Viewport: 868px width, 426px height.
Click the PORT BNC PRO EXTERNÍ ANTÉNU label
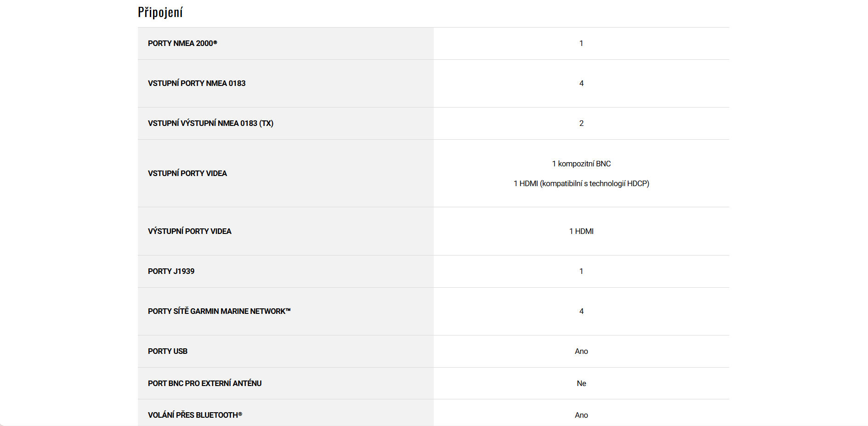coord(204,383)
